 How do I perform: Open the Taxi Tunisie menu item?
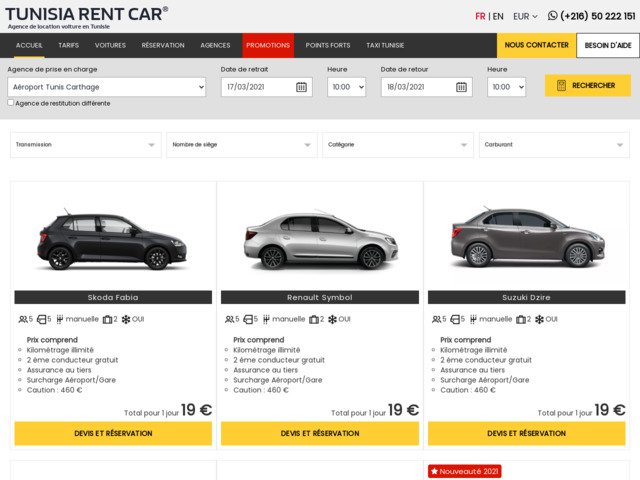[385, 45]
